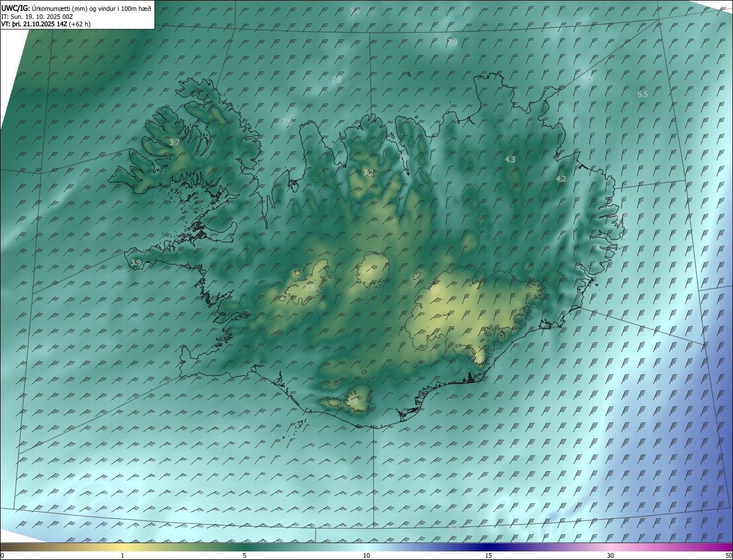This screenshot has height=560, width=733.
Task: Click the 2.0 value label near the southeast coast
Action: click(479, 359)
